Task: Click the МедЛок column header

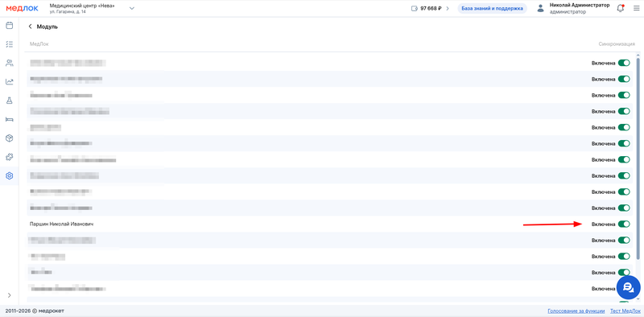Action: click(39, 44)
